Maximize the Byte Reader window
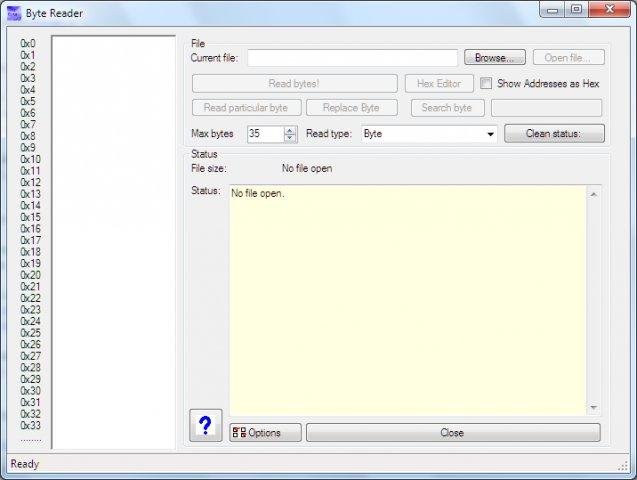The image size is (637, 480). [x=576, y=9]
